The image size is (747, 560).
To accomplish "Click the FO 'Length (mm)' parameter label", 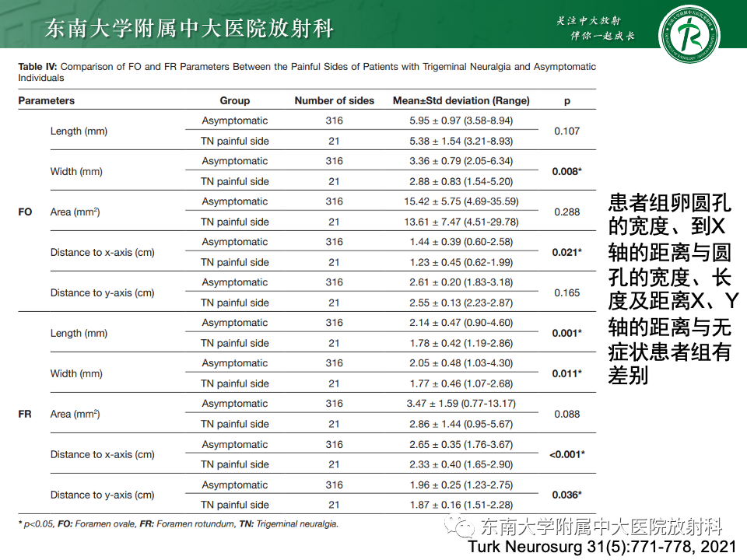I will point(79,131).
